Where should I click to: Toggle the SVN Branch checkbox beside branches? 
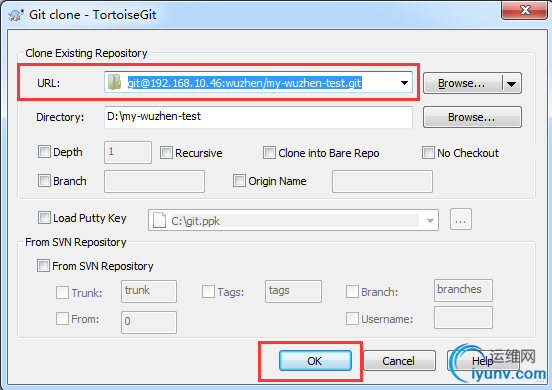[352, 291]
